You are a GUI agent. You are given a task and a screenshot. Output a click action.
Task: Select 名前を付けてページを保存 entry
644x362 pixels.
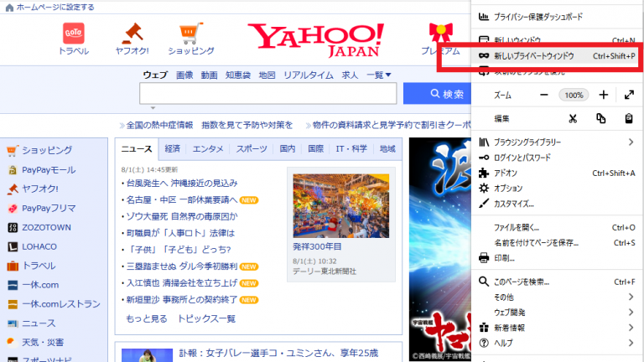(x=557, y=243)
